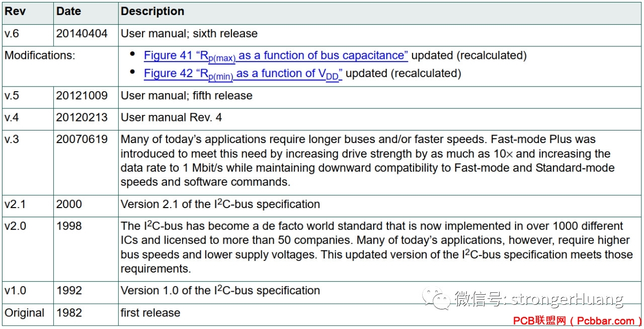This screenshot has height=329, width=644.
Task: Open the Figure 42 Rp(min) VDD link
Action: (x=243, y=74)
